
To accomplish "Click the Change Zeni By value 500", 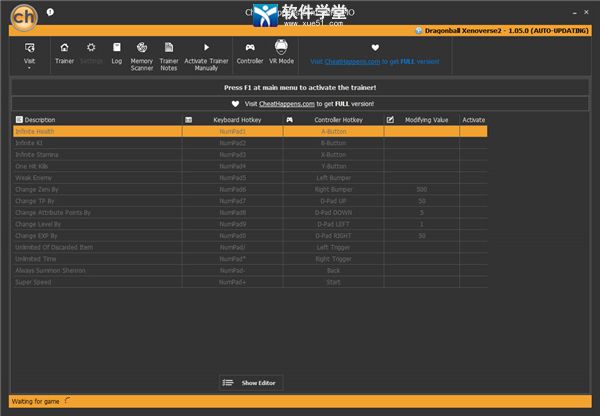I will 421,189.
